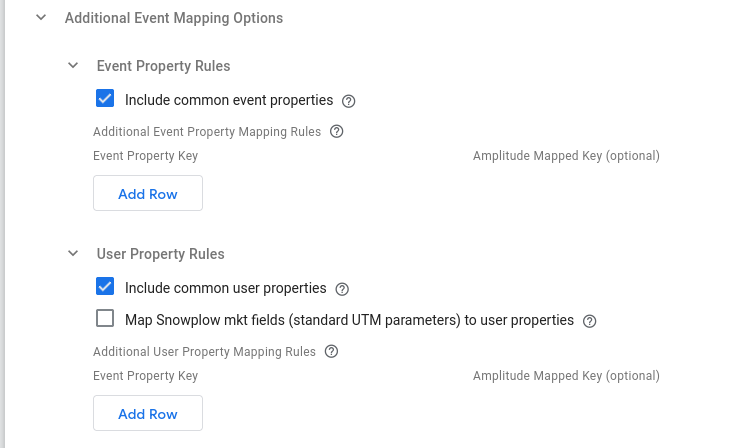Click the 'Map Snowplow mkt fields' label text

[x=349, y=320]
